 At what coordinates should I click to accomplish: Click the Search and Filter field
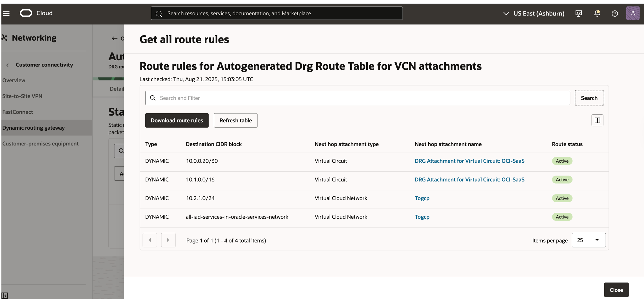pos(358,98)
